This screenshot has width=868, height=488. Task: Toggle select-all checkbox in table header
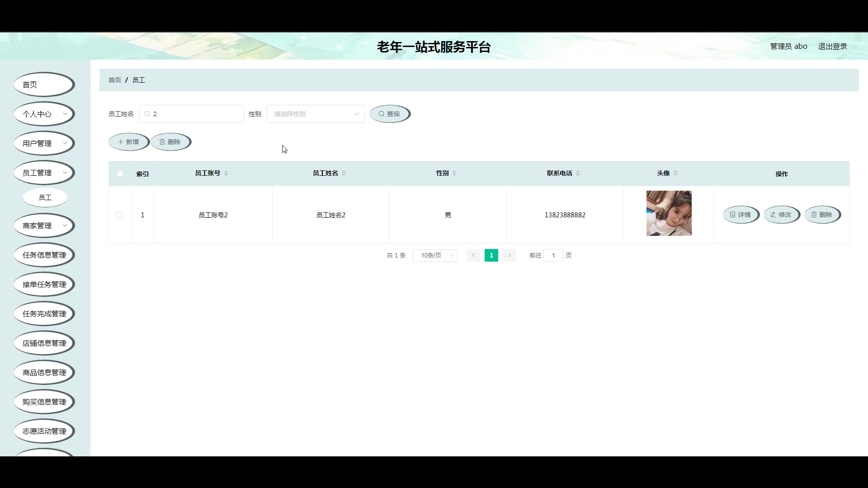[120, 174]
